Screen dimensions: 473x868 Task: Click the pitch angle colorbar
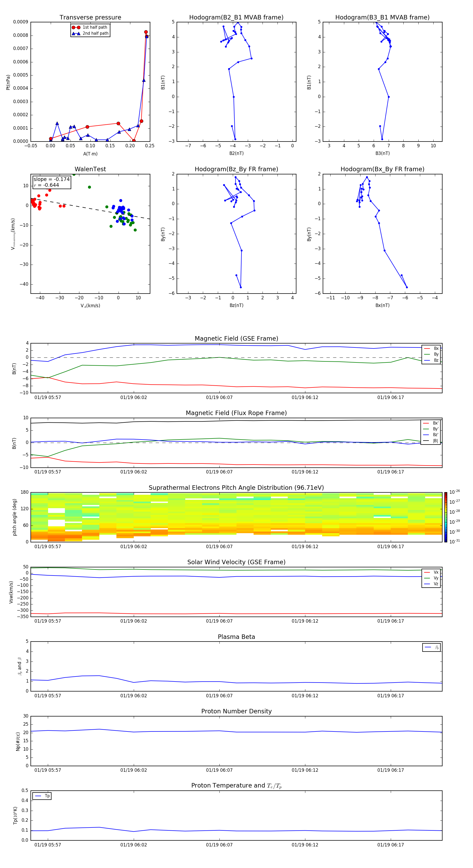[x=445, y=517]
